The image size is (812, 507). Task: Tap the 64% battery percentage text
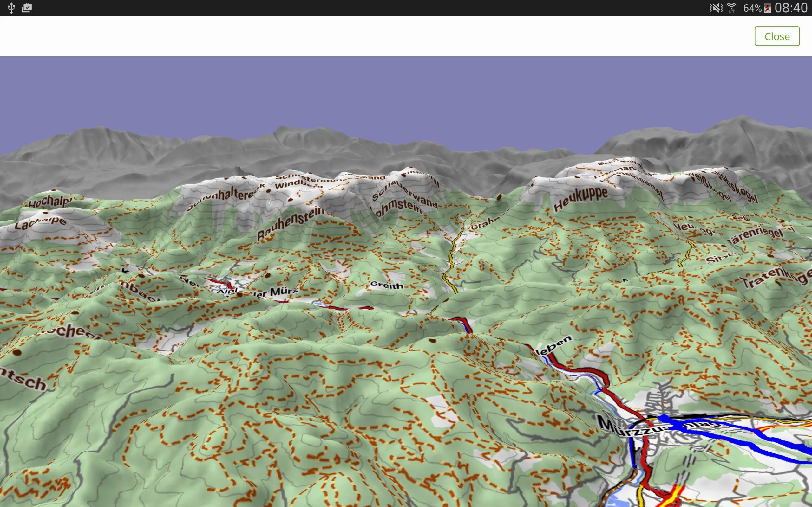(x=752, y=8)
